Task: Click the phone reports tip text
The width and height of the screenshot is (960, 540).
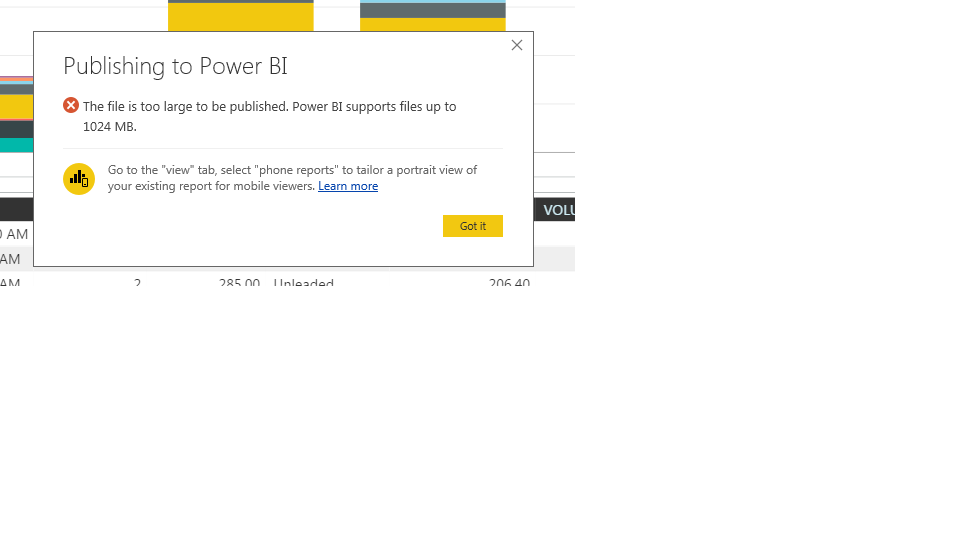Action: point(292,178)
